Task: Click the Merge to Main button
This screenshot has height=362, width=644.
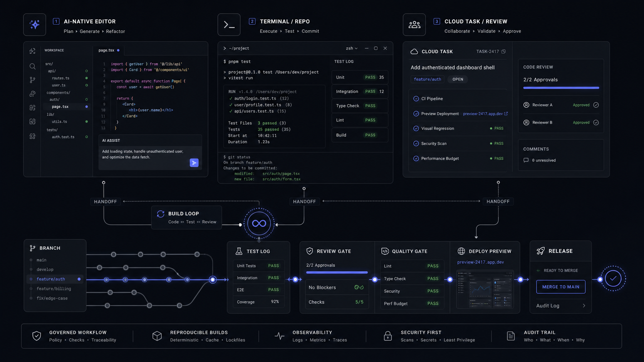Action: 561,287
